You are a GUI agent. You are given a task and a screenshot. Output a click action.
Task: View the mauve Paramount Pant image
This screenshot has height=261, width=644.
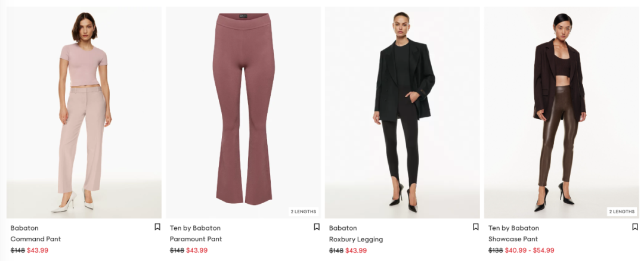point(243,113)
